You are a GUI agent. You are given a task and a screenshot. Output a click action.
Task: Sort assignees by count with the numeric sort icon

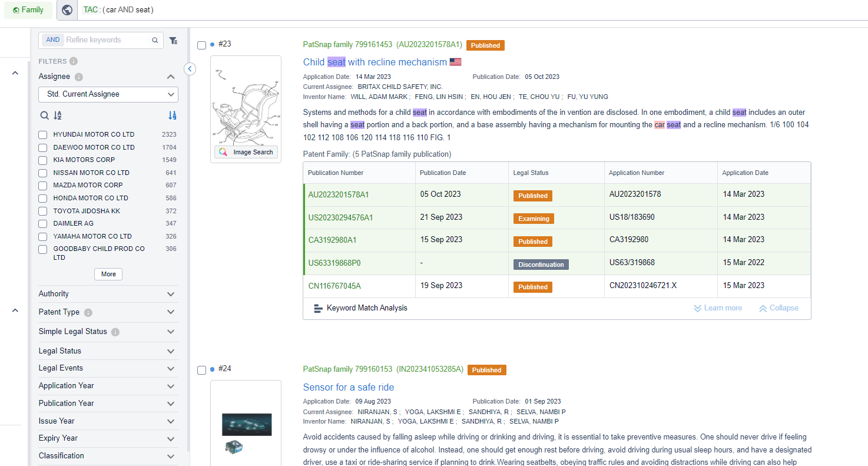tap(172, 115)
